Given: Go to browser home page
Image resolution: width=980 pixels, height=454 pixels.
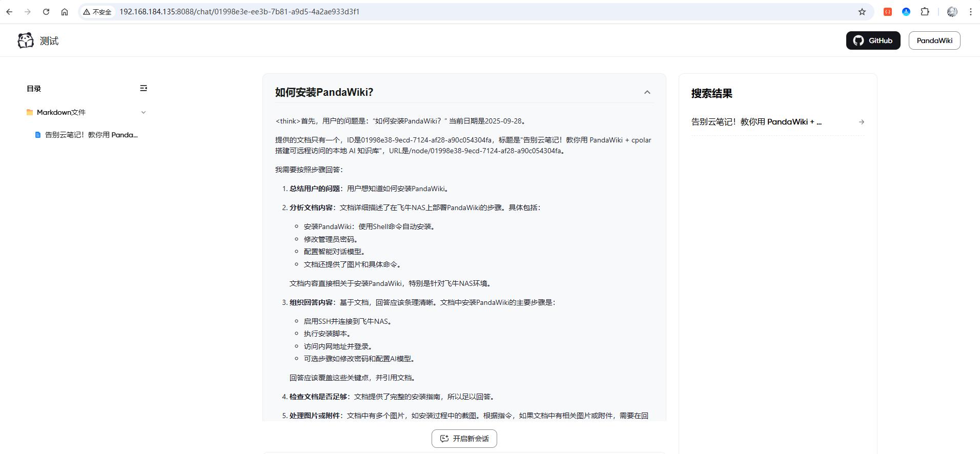Looking at the screenshot, I should point(65,12).
